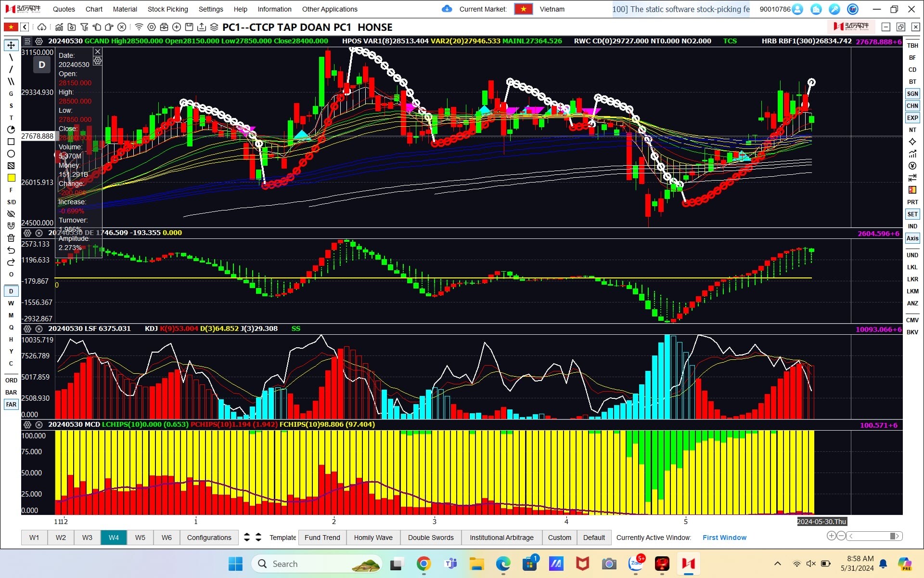Click the swap arrows icon right sidebar

coord(912,178)
